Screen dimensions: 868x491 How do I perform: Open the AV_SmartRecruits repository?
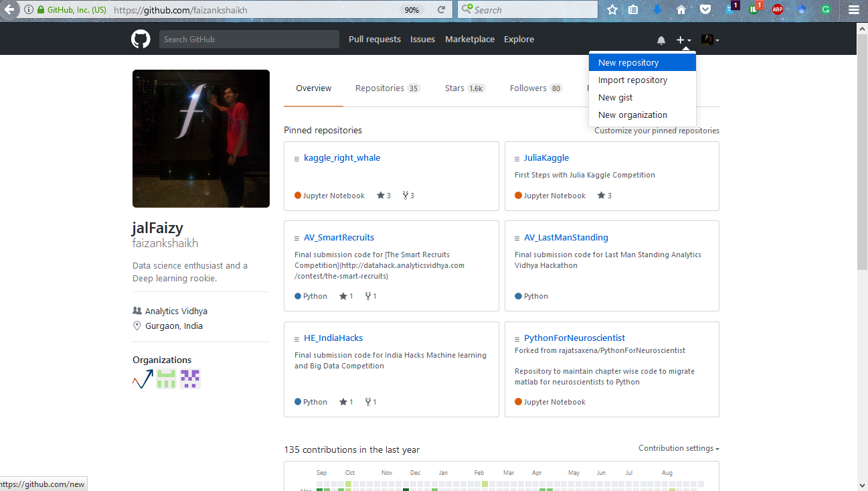click(x=339, y=238)
